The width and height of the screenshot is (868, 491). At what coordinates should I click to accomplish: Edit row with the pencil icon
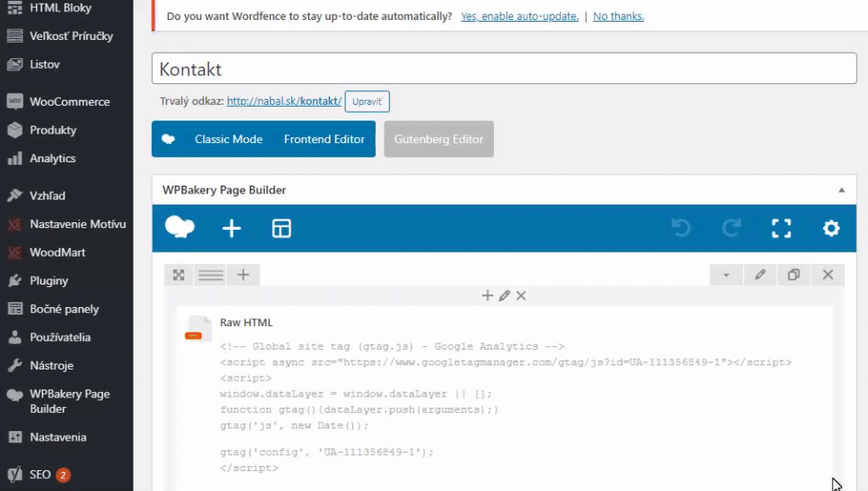click(x=760, y=275)
